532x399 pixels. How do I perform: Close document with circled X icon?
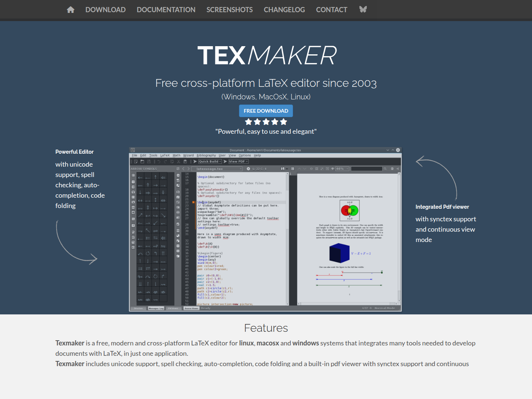pos(248,169)
